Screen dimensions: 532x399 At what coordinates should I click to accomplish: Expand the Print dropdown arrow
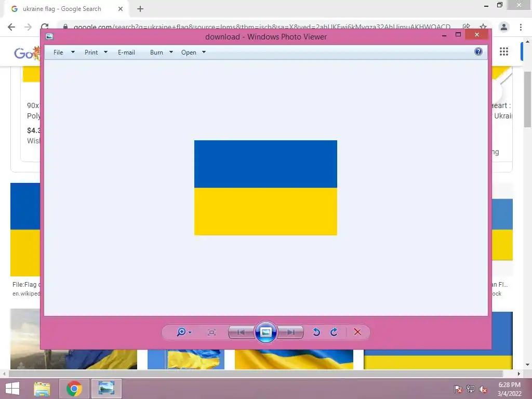pos(105,52)
